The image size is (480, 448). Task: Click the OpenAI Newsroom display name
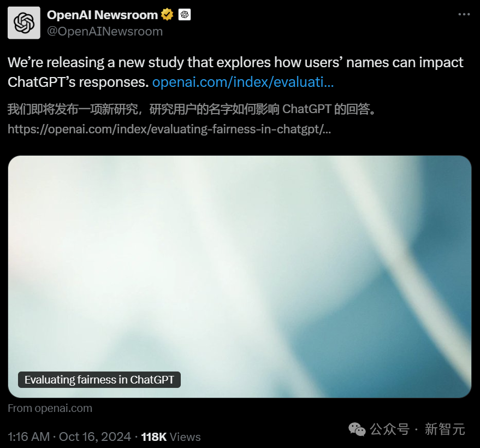102,15
